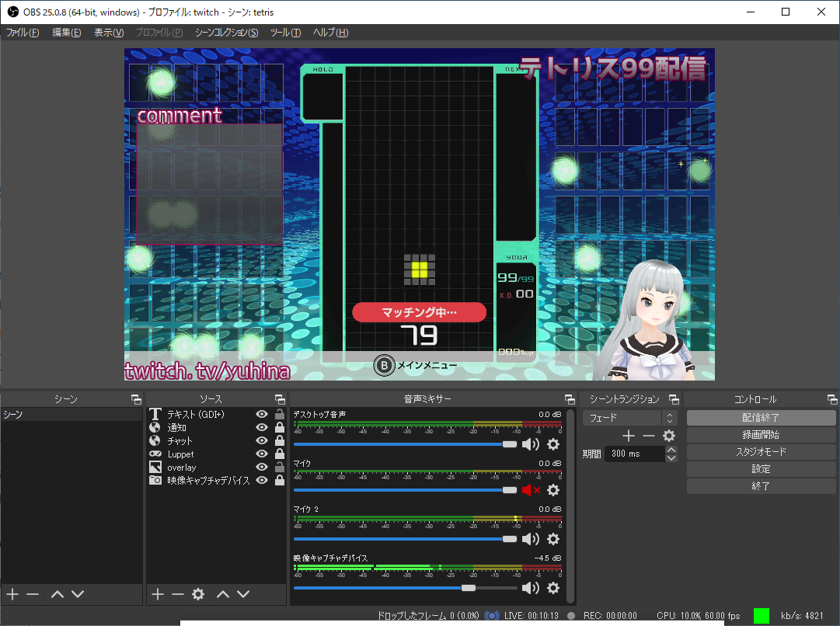
Task: Mute デスクトップ音声 speaker icon
Action: pyautogui.click(x=531, y=444)
